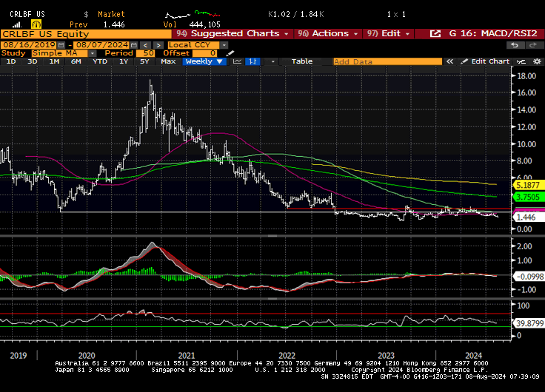Click the CRLBF US ticker text

(x=27, y=14)
